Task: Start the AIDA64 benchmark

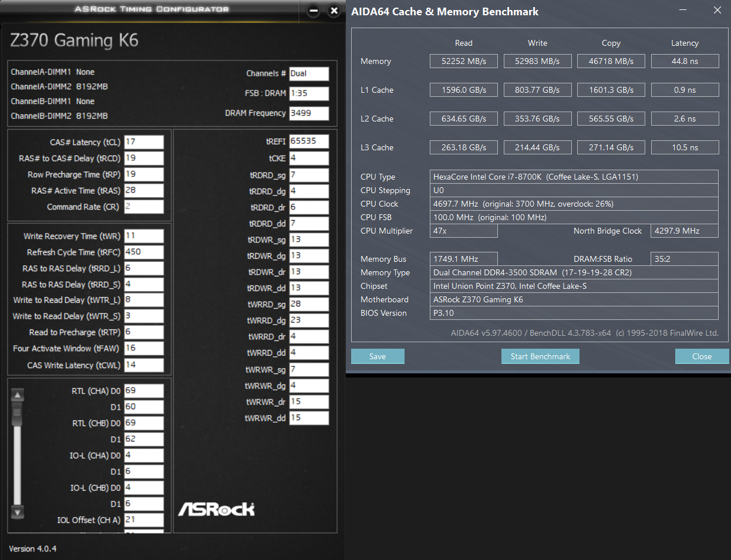Action: (540, 356)
